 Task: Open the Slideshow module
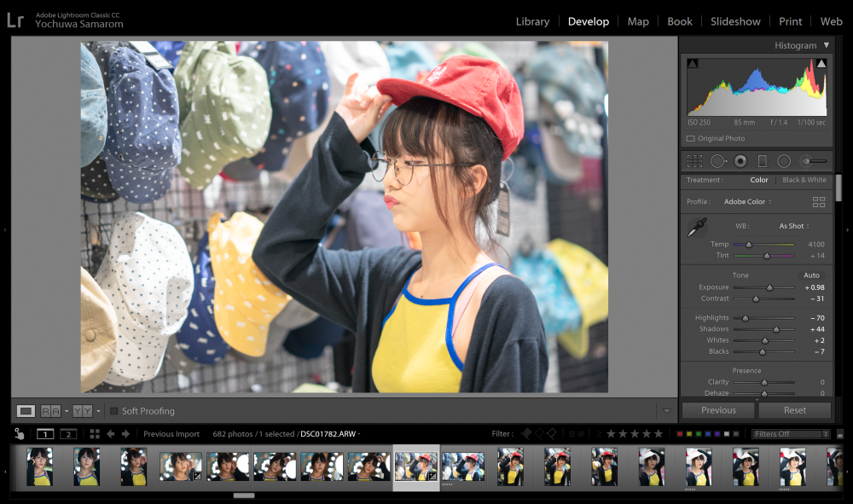(x=735, y=22)
